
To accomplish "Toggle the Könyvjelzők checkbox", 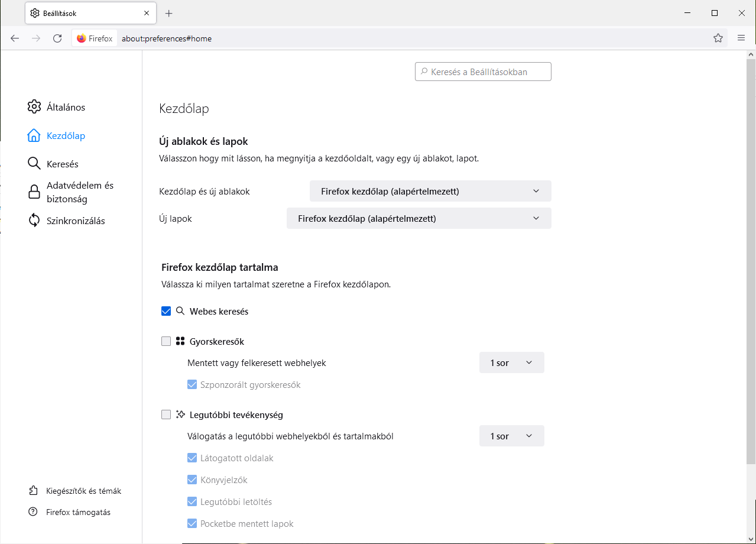I will tap(192, 480).
